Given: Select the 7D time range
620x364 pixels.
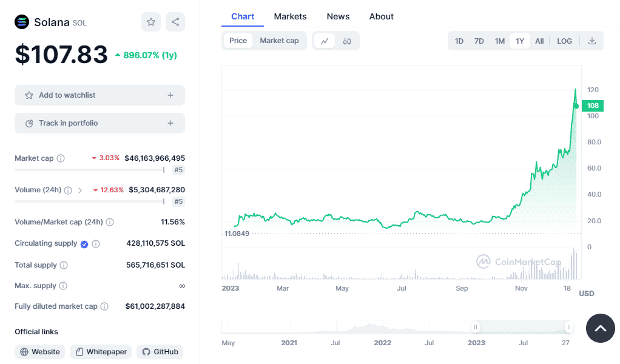Looking at the screenshot, I should (479, 41).
